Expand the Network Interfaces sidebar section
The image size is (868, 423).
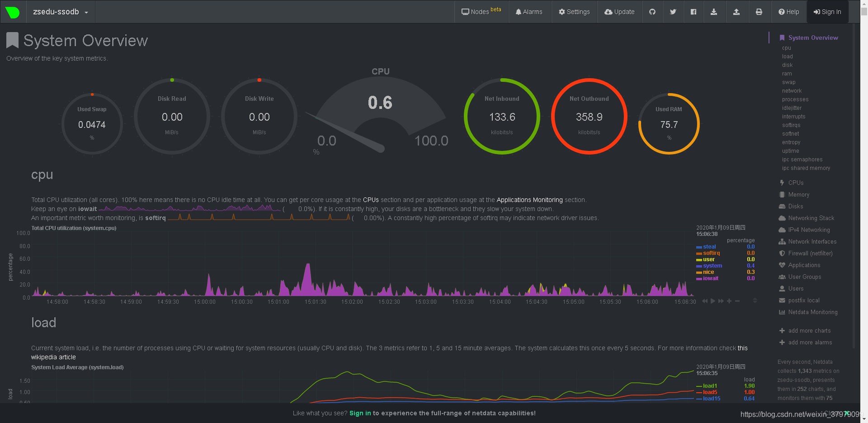tap(812, 242)
